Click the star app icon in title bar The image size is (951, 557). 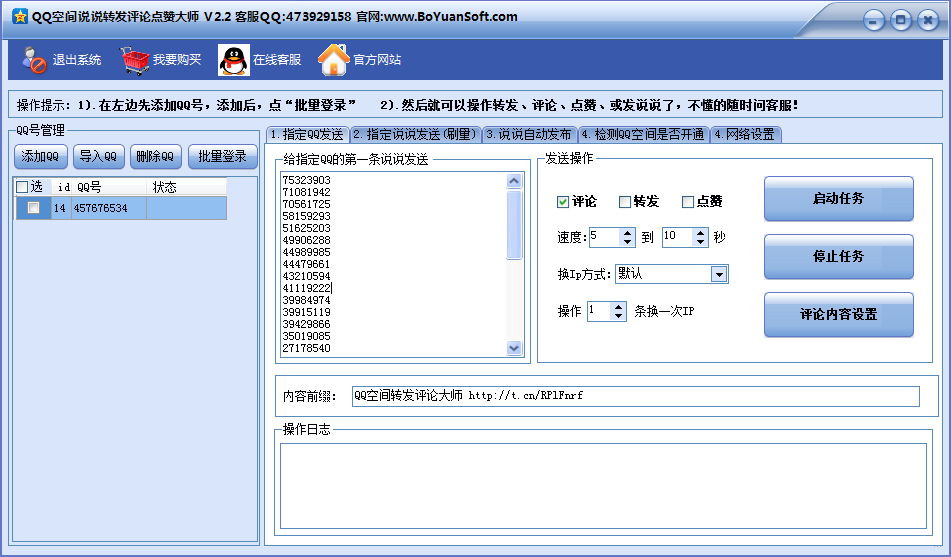[x=19, y=17]
